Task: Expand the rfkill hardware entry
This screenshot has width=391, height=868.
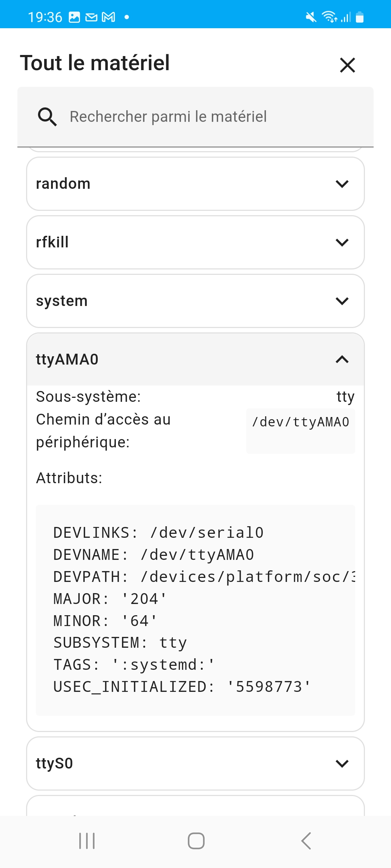Action: pos(195,242)
